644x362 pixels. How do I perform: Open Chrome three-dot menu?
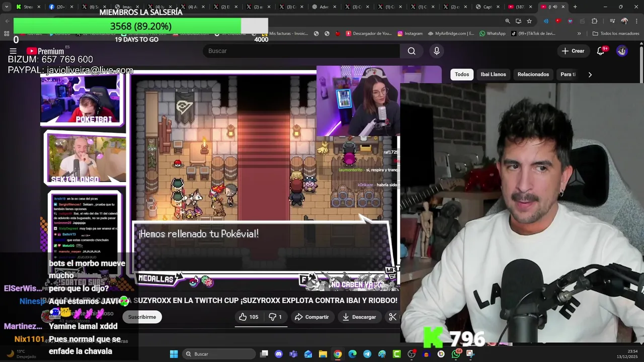tap(635, 21)
